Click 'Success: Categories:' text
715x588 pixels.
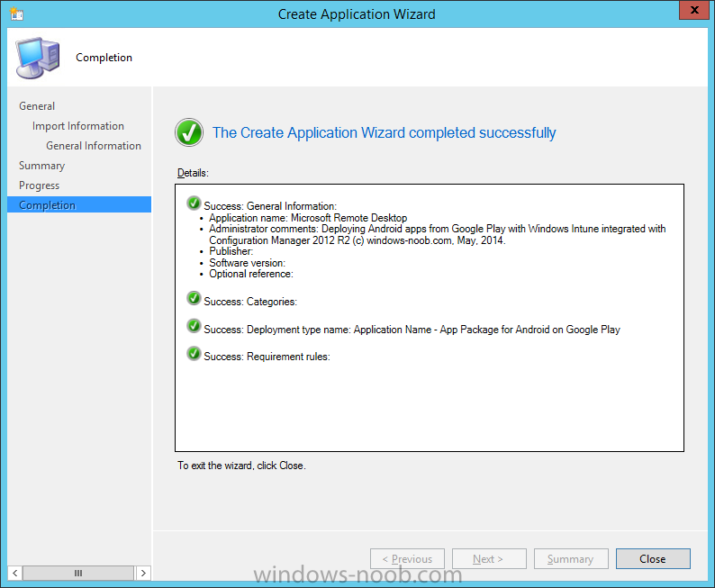(x=250, y=302)
